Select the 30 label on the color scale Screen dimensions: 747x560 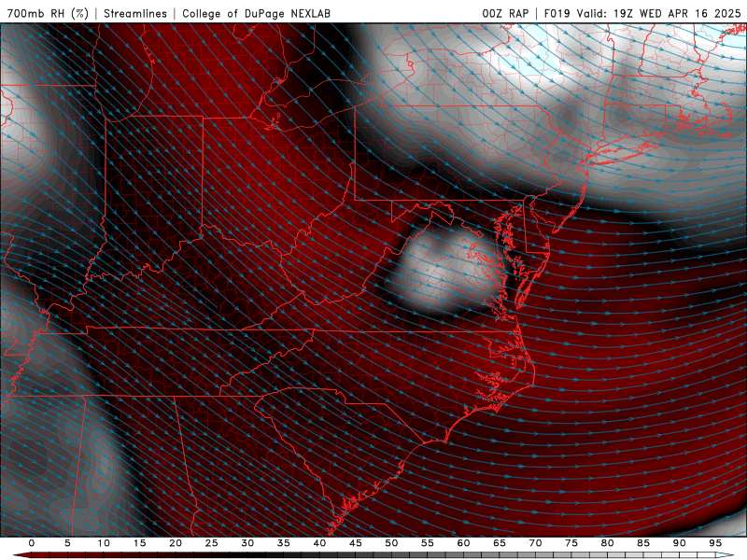247,543
